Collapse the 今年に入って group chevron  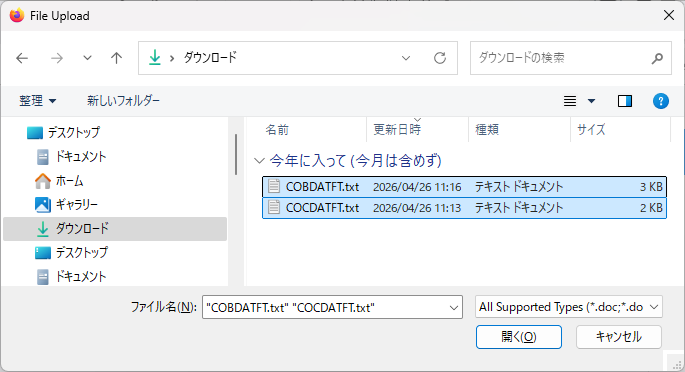point(259,161)
